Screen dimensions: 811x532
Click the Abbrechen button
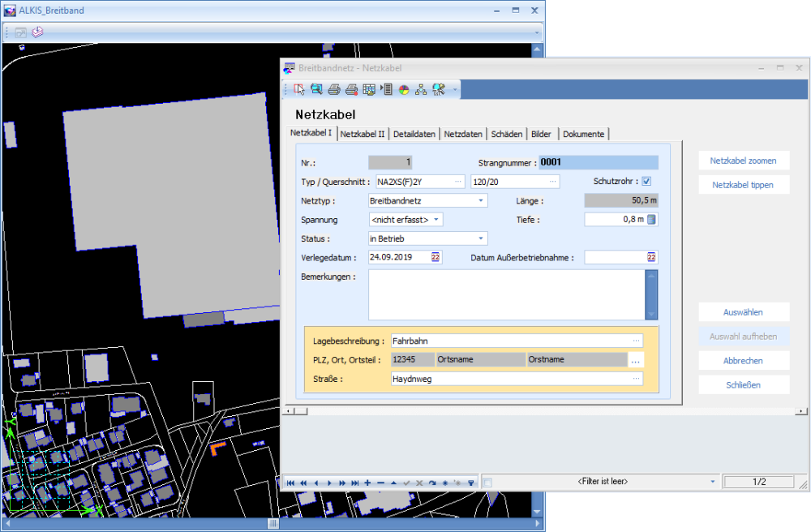pos(744,361)
